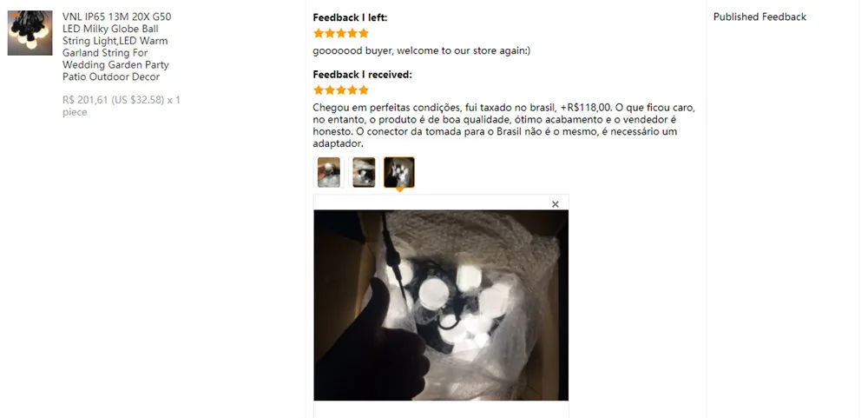This screenshot has width=868, height=418.
Task: Click the enlarged photo of bulbs in box
Action: click(441, 305)
